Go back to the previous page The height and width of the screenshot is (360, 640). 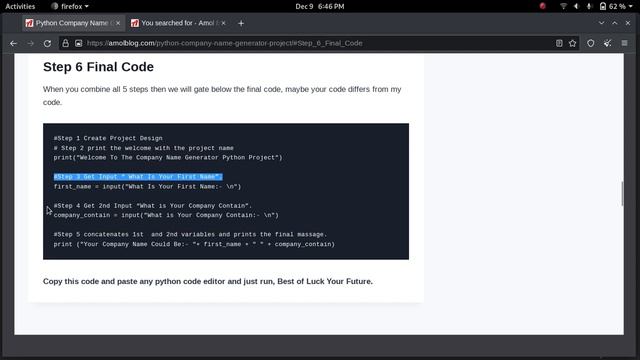13,43
